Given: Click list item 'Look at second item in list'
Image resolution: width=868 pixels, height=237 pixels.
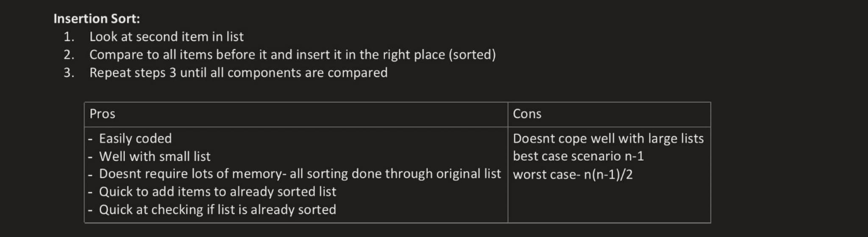Looking at the screenshot, I should coord(166,37).
